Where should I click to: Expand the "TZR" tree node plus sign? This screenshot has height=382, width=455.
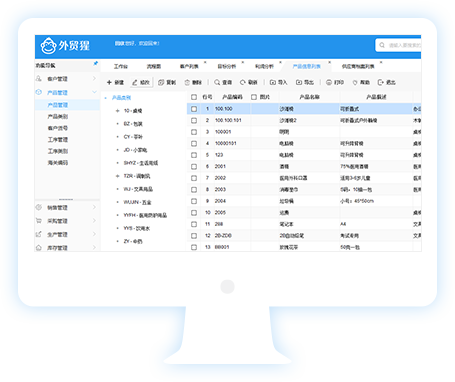pos(117,176)
